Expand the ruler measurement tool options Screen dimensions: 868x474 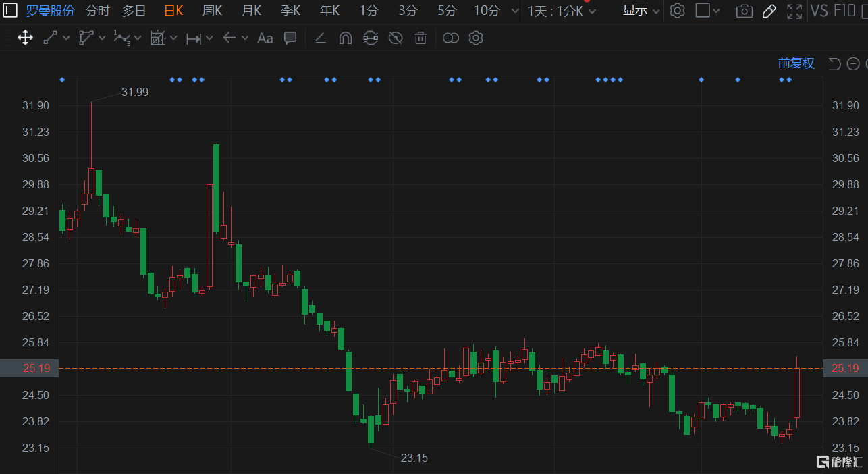pos(173,38)
